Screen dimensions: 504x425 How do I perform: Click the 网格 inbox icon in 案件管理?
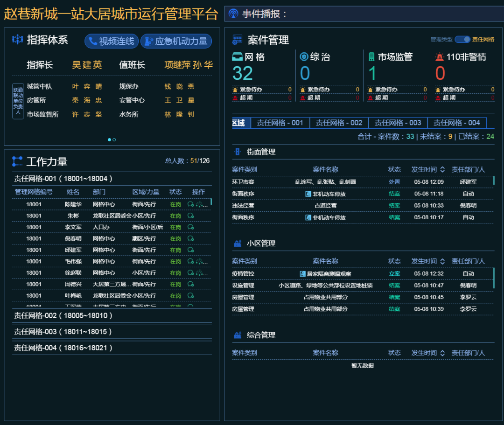[x=238, y=57]
